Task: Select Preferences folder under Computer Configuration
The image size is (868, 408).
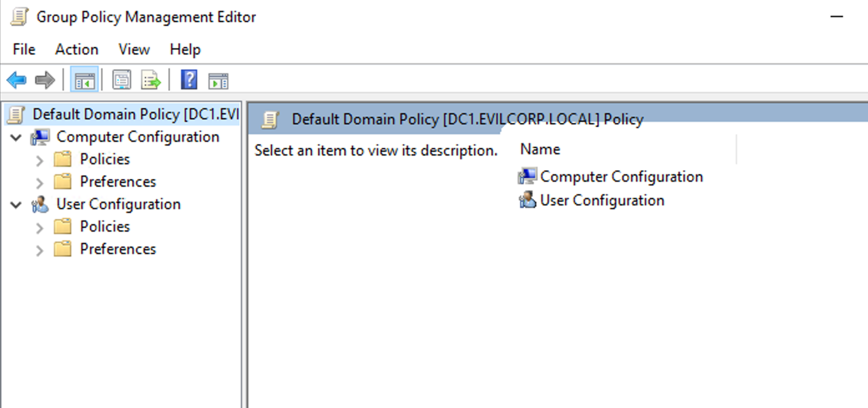Action: point(118,182)
